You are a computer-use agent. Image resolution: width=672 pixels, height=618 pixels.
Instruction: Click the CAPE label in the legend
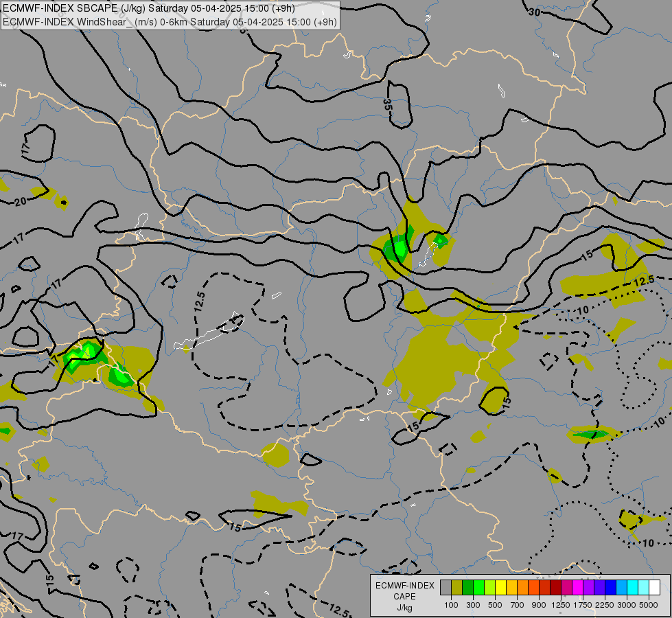(x=404, y=597)
